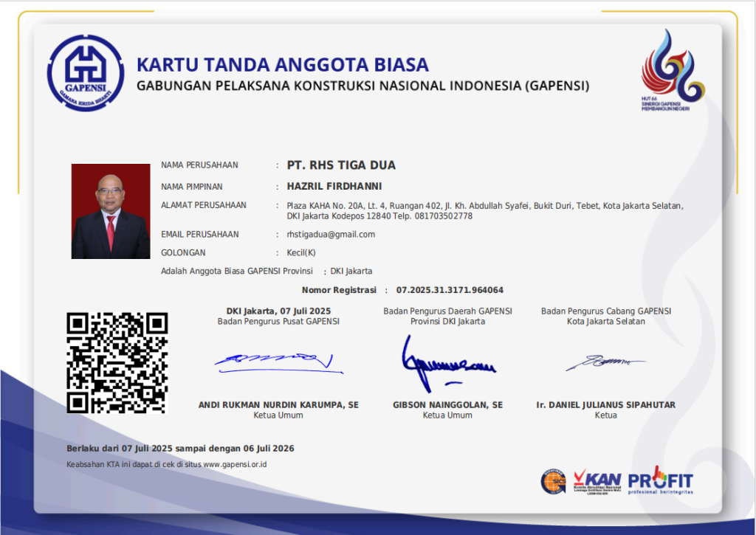Click the GAPENSI circular logo
The width and height of the screenshot is (756, 535).
point(84,72)
